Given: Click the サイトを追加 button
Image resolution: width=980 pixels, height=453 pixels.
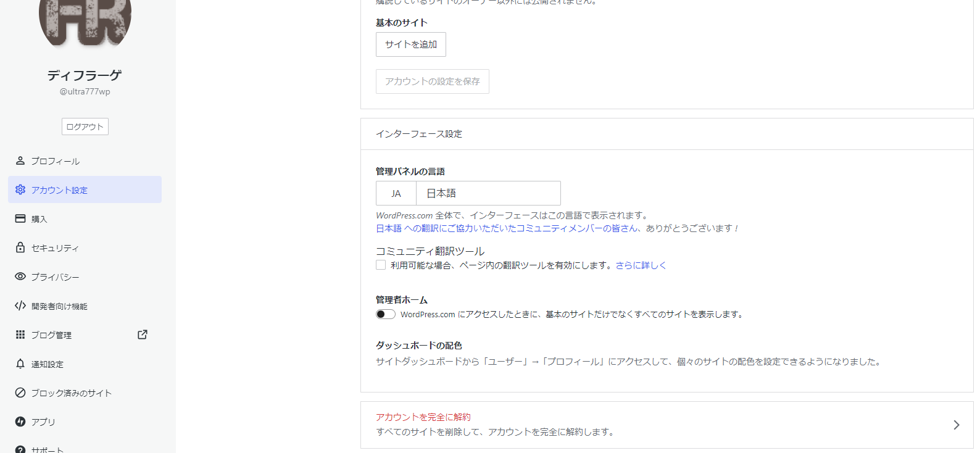Looking at the screenshot, I should click(x=410, y=44).
